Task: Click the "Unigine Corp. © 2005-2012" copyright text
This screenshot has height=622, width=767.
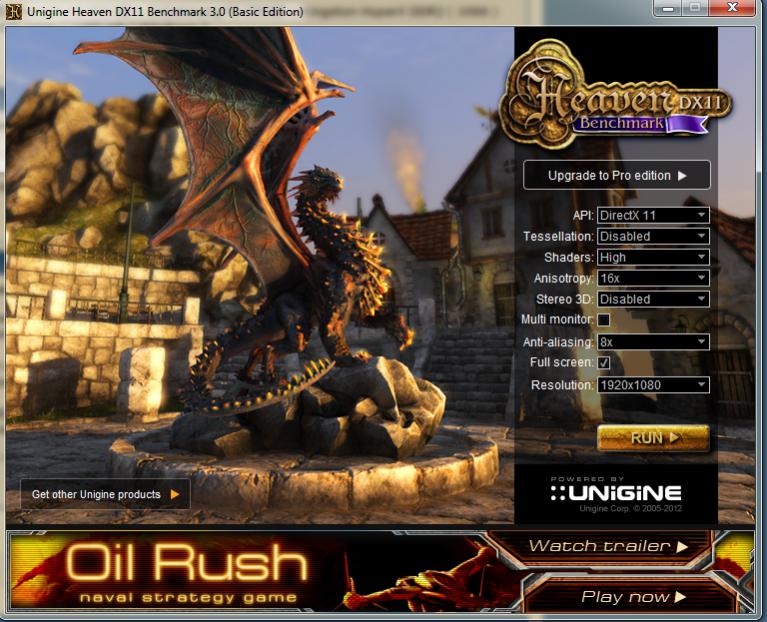Action: click(631, 509)
